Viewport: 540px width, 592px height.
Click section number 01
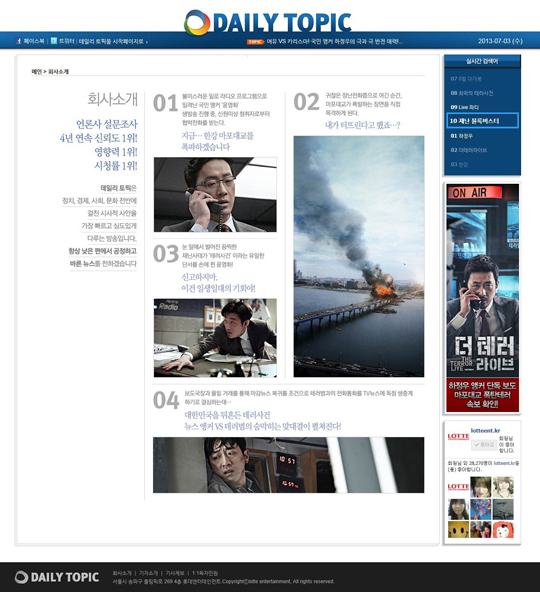165,103
